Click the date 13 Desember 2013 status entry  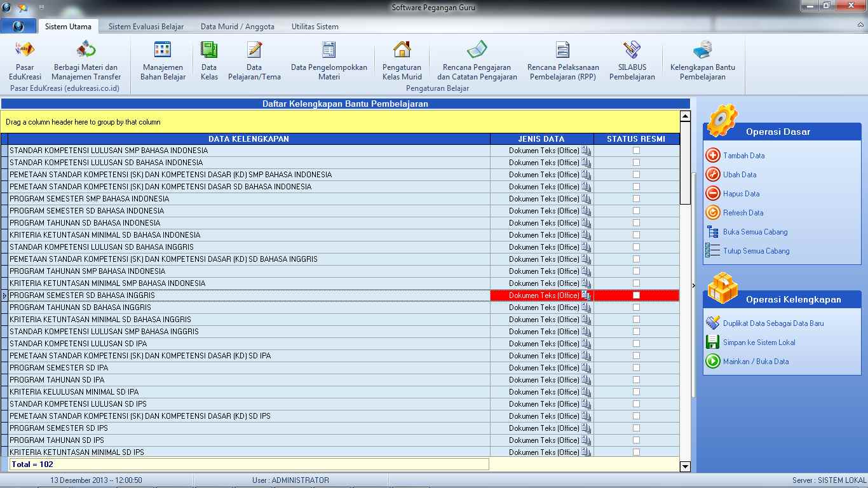[96, 480]
